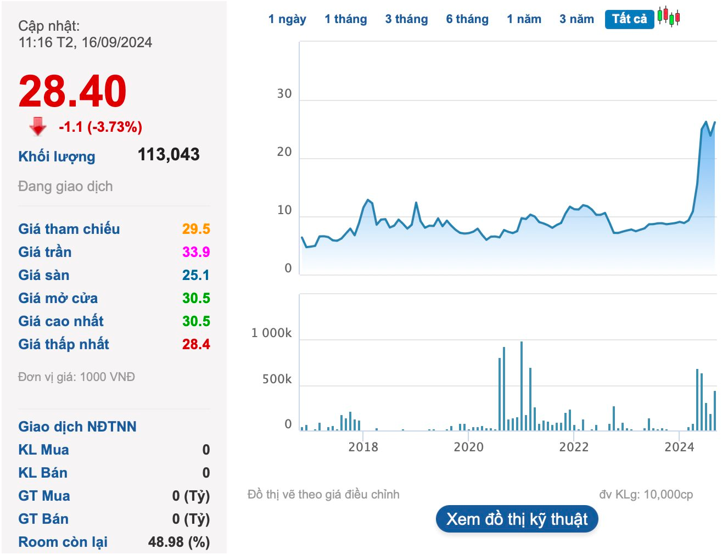Screen dimensions: 728x560
Task: Click remaining room value 48.98 (%)
Action: pos(179,542)
